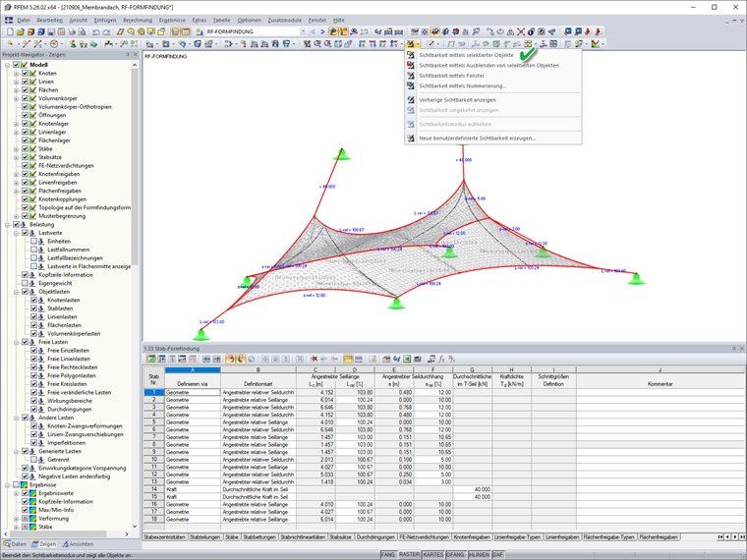Toggle the KARTES status bar button
Viewport: 747px width, 560px height.
click(x=433, y=555)
